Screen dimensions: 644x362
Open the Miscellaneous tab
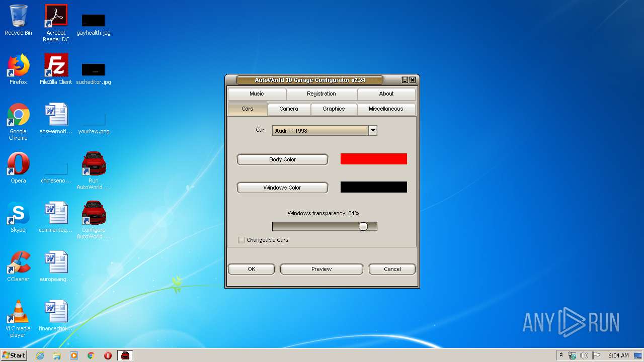[386, 109]
